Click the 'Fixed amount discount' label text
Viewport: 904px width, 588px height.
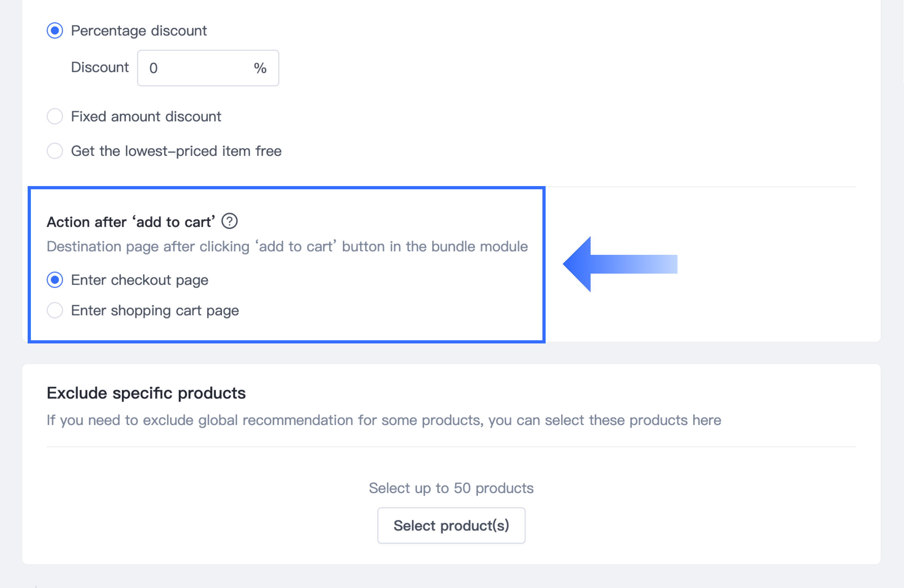pyautogui.click(x=146, y=116)
